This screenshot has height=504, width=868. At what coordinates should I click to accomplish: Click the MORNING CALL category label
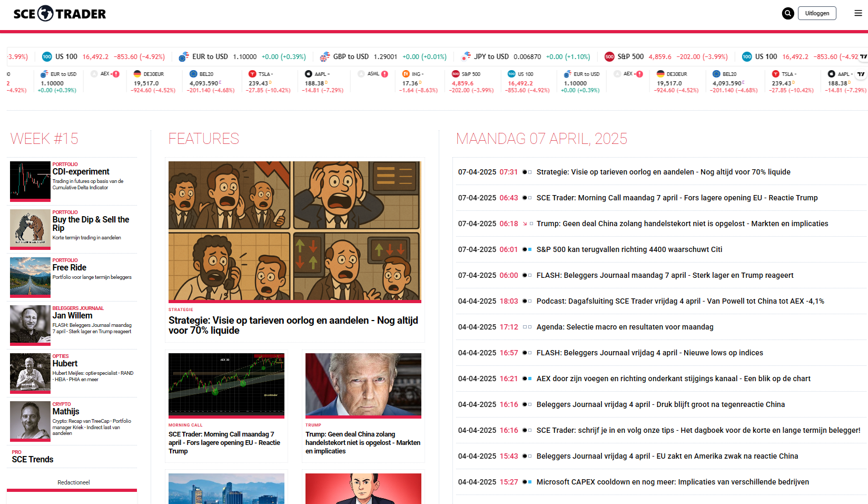(185, 425)
